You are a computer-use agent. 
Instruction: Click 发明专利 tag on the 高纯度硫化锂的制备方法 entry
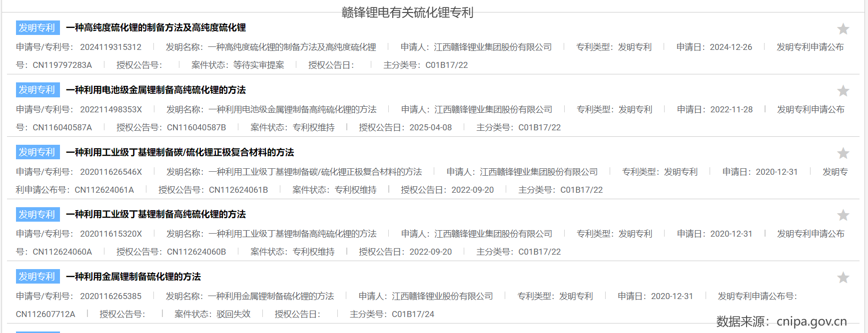pos(37,27)
